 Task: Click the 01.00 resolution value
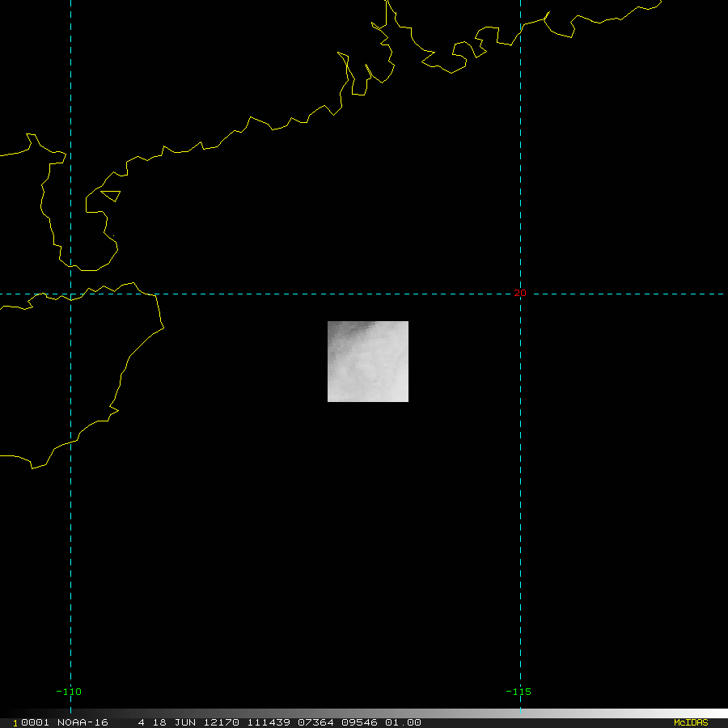click(x=403, y=722)
